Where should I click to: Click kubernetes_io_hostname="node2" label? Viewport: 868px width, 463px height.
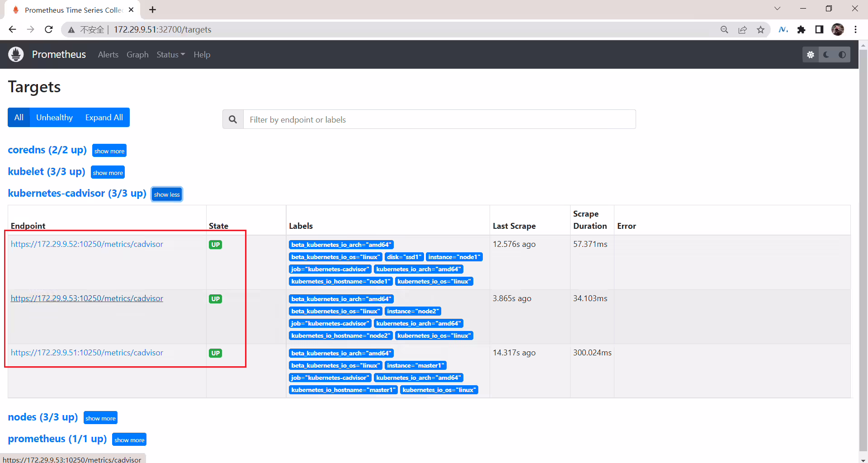341,335
